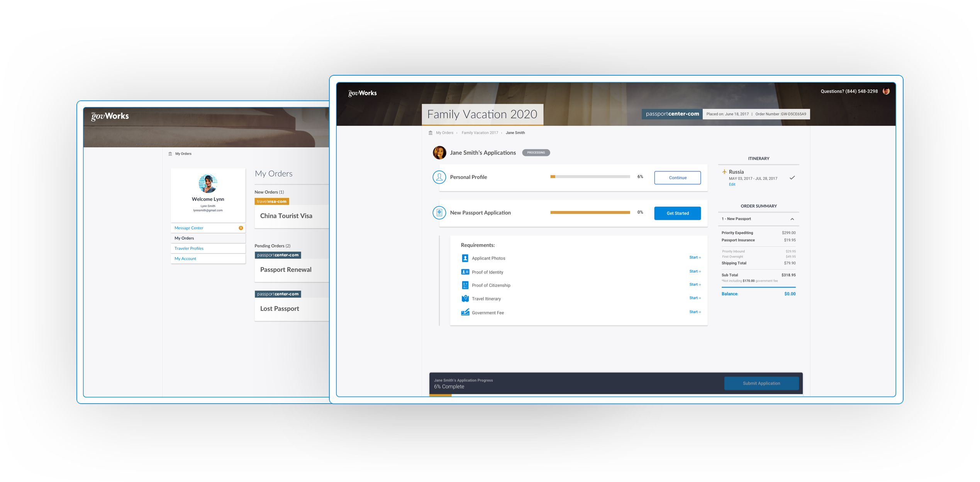Screen dimensions: 980x482
Task: Click Start link for Applicant Photos
Action: click(695, 258)
